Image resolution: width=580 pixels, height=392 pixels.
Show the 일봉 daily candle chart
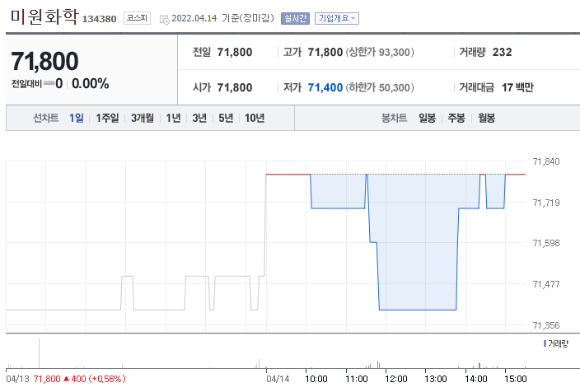pos(428,118)
